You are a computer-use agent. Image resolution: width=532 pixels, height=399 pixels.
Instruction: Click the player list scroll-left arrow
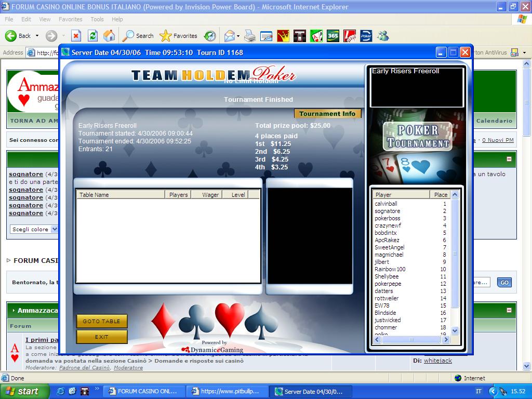[x=377, y=339]
